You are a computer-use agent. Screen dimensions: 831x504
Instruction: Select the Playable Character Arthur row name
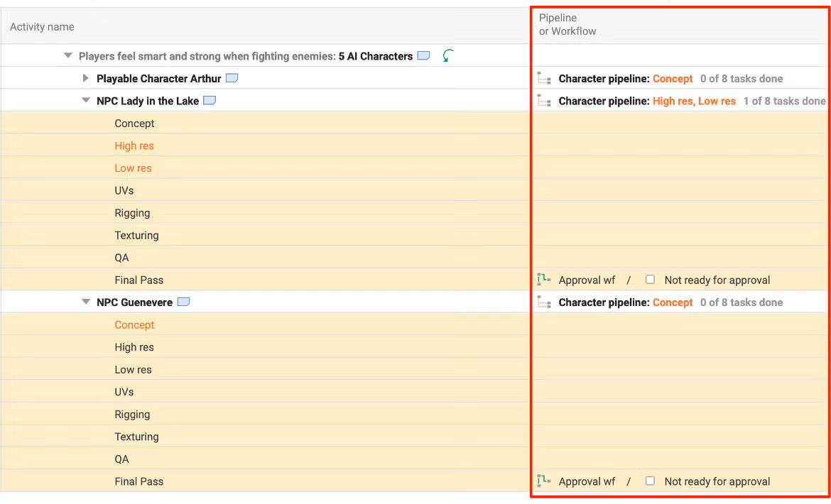point(159,79)
